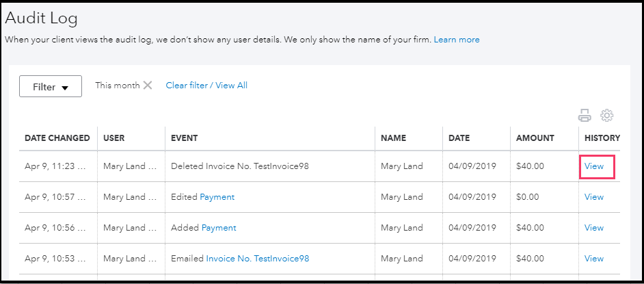Open the Filter dropdown
The height and width of the screenshot is (284, 644).
click(51, 87)
